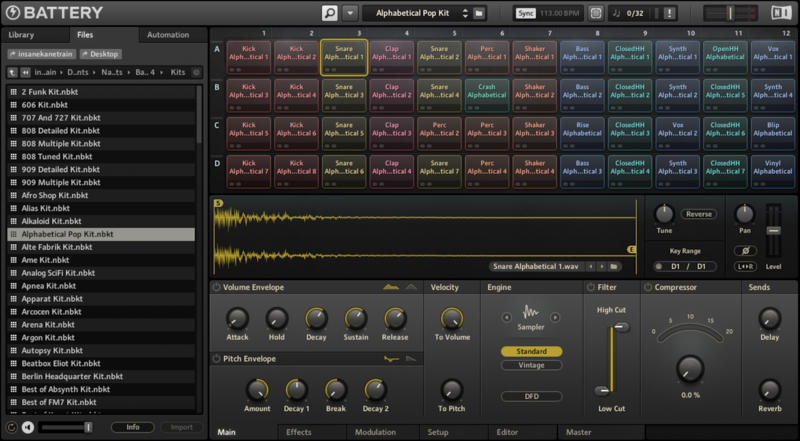Click the browser preview speaker icon
Viewport: 800px width, 441px height.
point(27,427)
